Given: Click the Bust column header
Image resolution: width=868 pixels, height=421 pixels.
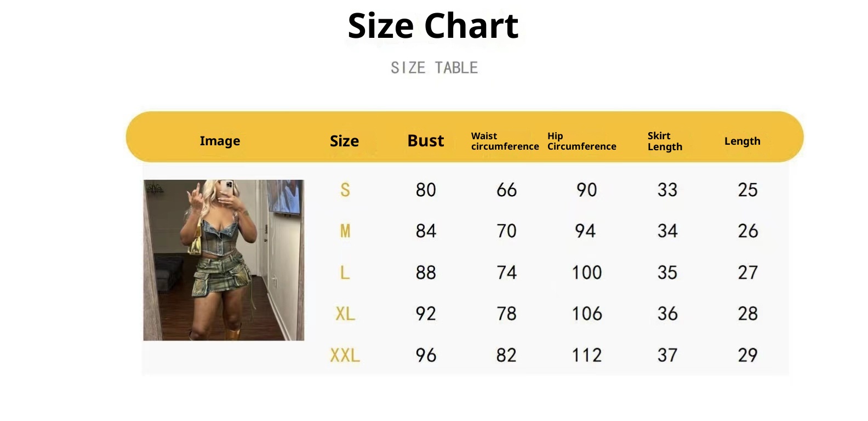Looking at the screenshot, I should pyautogui.click(x=426, y=141).
